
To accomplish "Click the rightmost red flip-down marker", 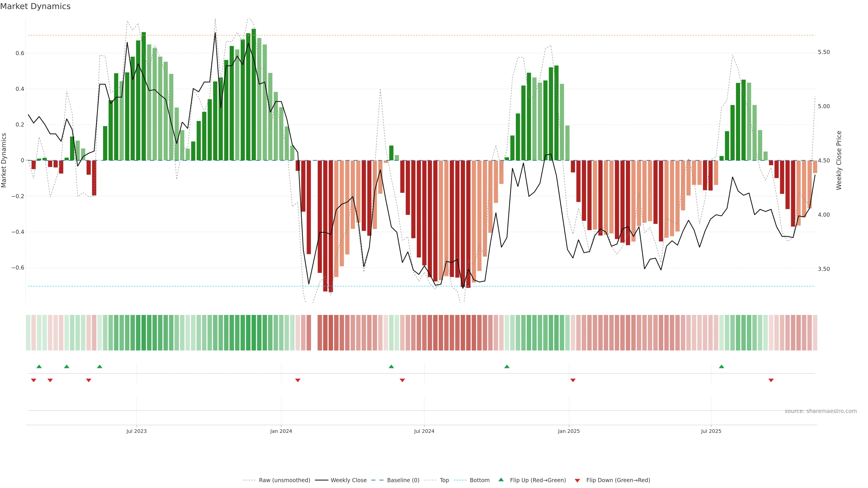I will (771, 380).
